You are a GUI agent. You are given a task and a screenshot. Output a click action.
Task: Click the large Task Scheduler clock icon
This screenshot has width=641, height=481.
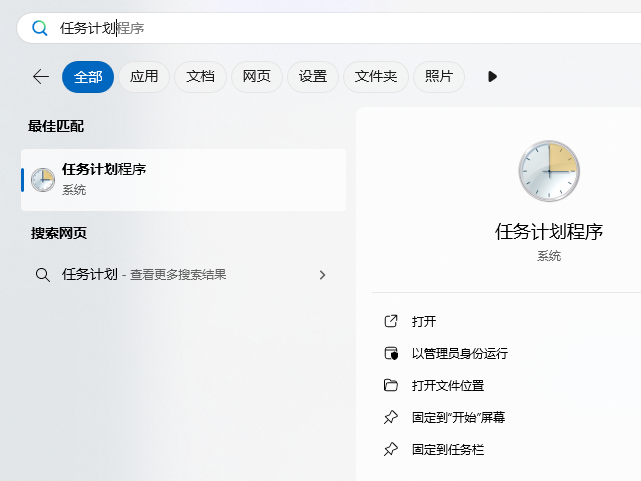click(549, 171)
